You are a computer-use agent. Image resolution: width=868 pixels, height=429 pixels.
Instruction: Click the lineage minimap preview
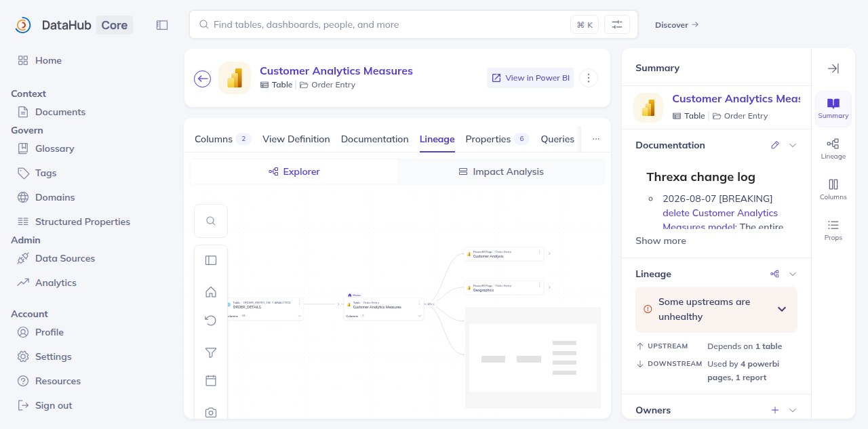tap(533, 358)
